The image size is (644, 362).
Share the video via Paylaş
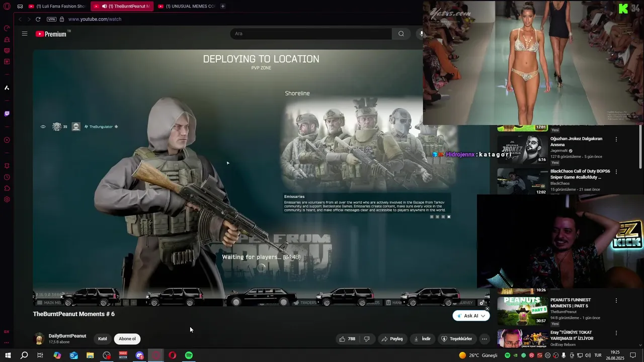(x=392, y=339)
